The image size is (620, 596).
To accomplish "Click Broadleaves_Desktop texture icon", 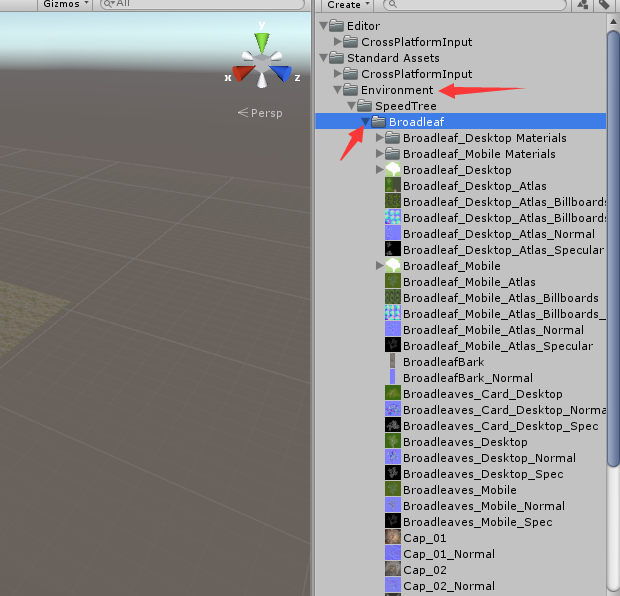I will pos(393,441).
